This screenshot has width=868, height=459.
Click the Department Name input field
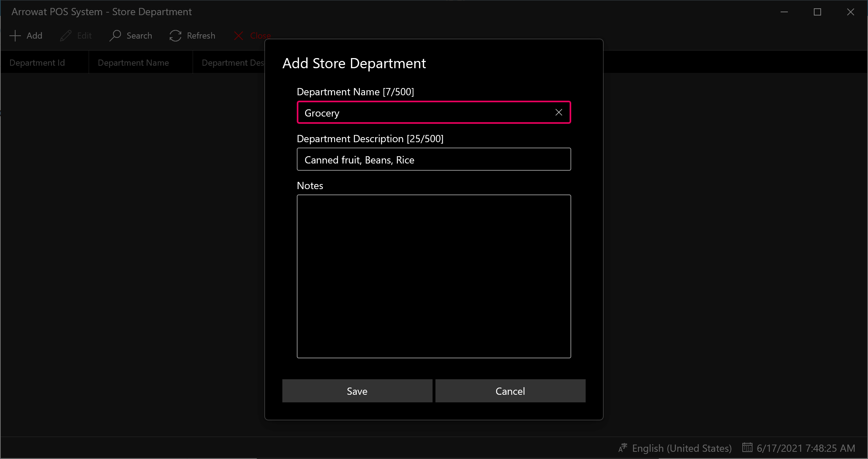coord(434,113)
